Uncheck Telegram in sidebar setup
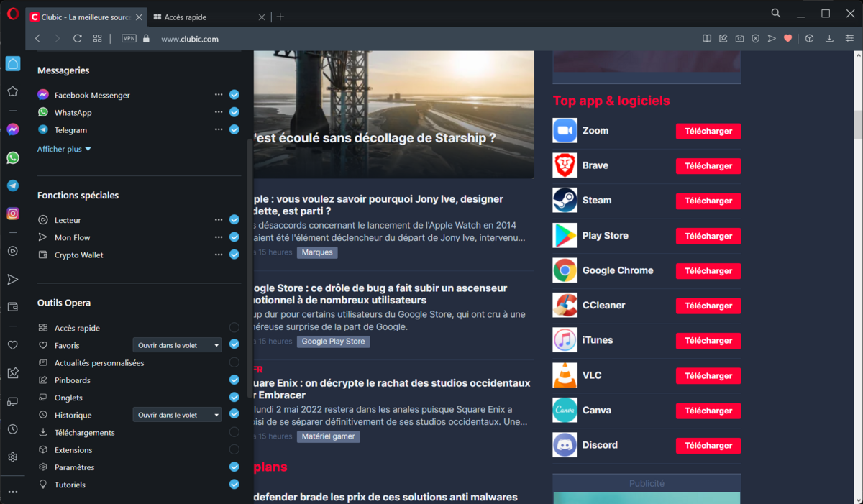Screen dimensions: 863x504 point(234,129)
